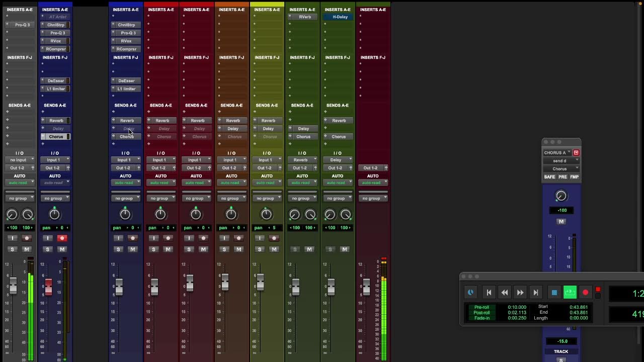The height and width of the screenshot is (362, 644).
Task: Mute the H-Delay return track
Action: click(345, 249)
